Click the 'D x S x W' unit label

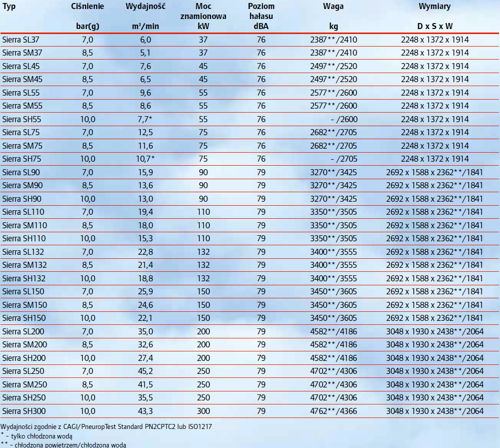[435, 27]
